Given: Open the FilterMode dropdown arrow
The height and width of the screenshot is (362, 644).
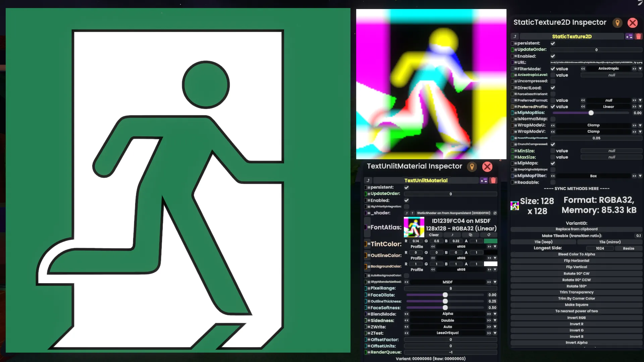Looking at the screenshot, I should point(640,69).
